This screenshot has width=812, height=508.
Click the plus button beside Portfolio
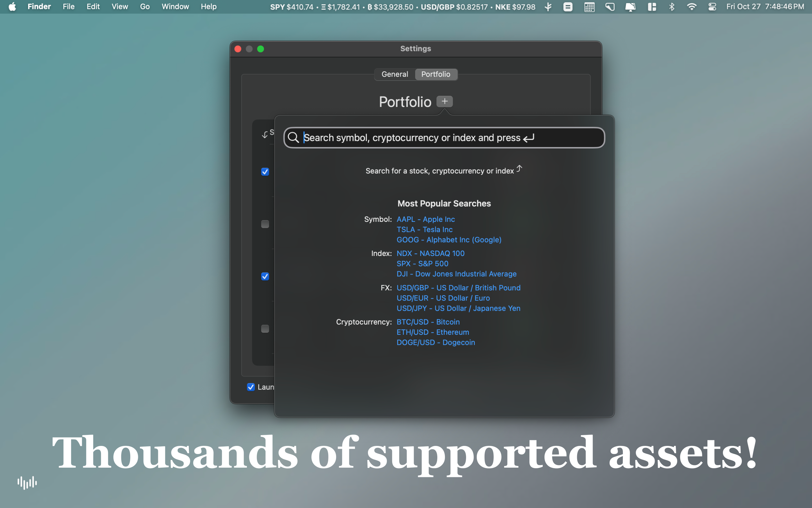click(444, 102)
